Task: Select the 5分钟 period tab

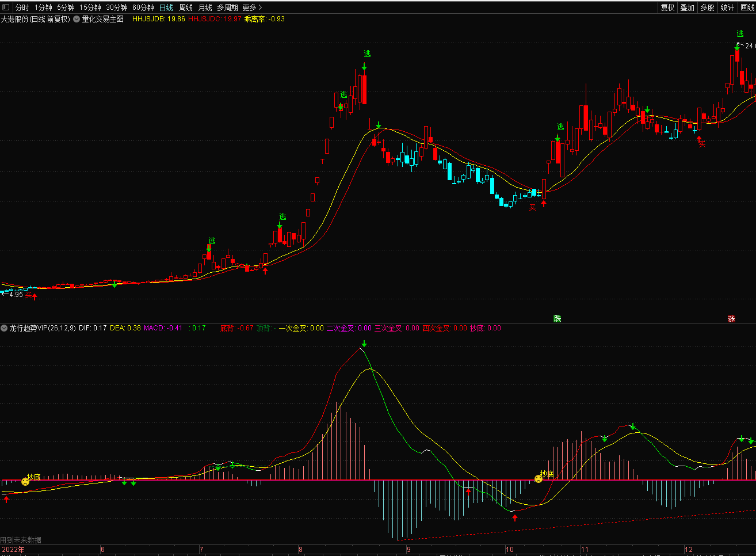Action: click(x=66, y=7)
